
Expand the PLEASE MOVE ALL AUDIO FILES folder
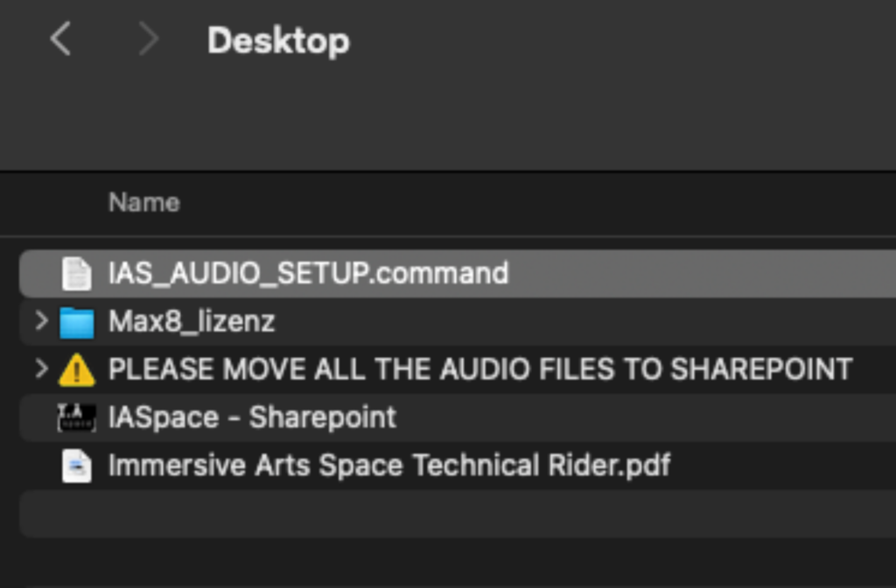point(40,369)
